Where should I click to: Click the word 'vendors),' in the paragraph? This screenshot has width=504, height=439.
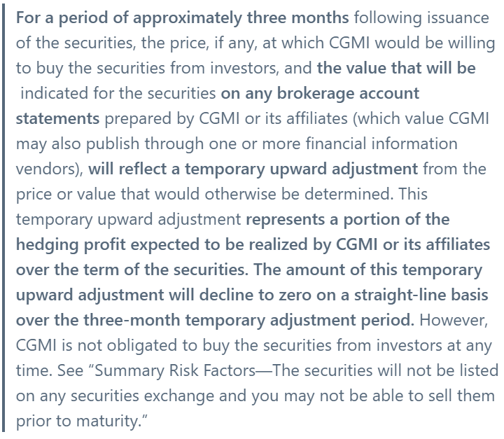(50, 169)
